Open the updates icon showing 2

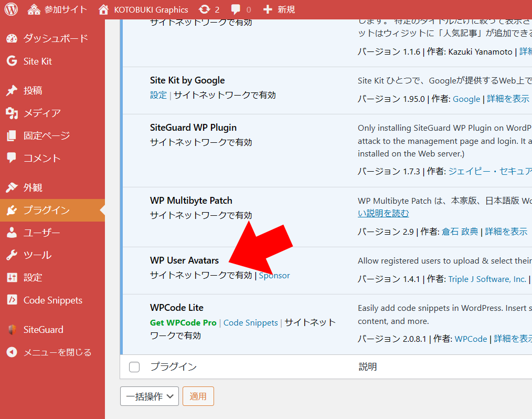[205, 9]
